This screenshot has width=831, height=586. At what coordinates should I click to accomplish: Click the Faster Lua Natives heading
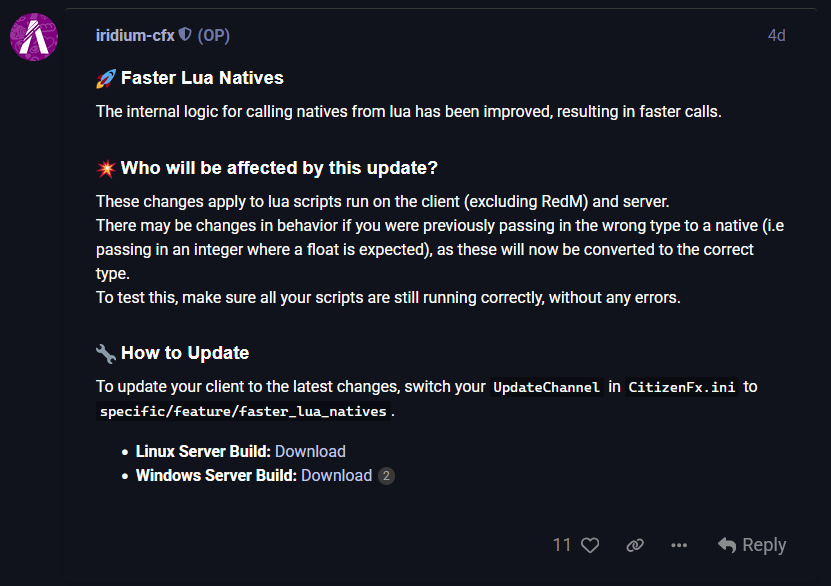coord(202,78)
